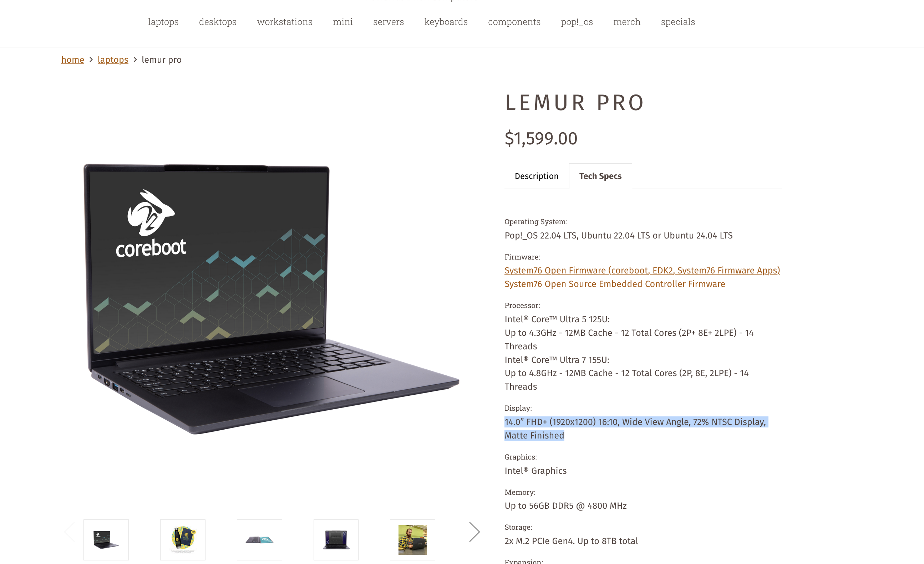Open Embedded Controller Firmware link

(x=615, y=284)
